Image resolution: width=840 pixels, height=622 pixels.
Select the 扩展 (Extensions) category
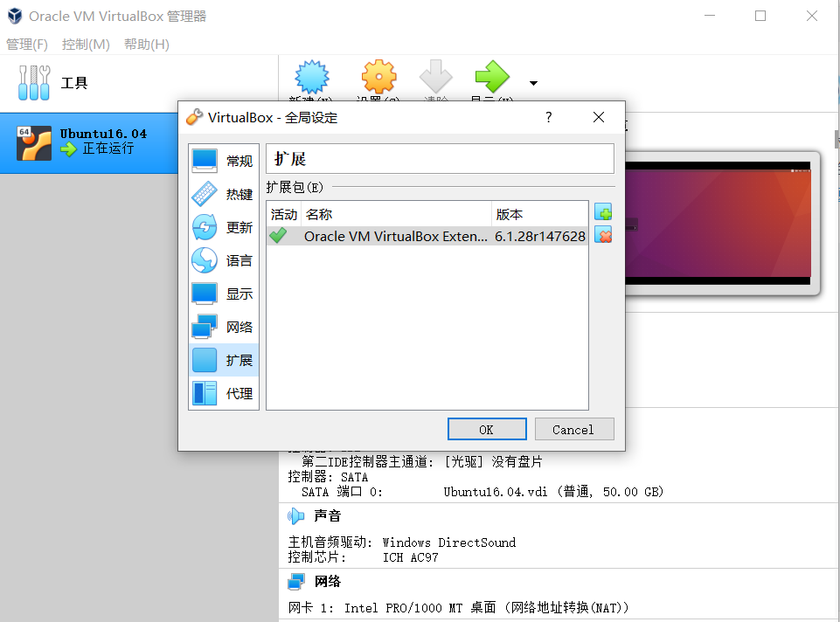(224, 360)
